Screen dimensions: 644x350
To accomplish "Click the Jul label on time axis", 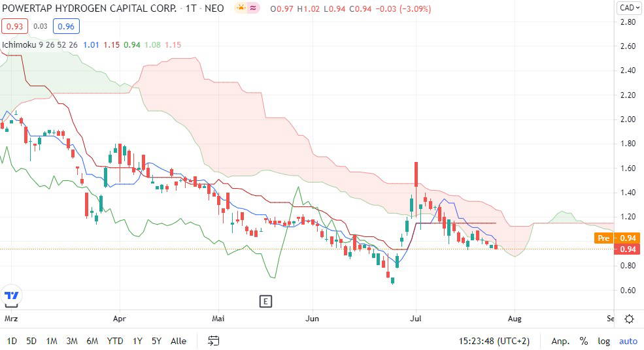I will [416, 319].
